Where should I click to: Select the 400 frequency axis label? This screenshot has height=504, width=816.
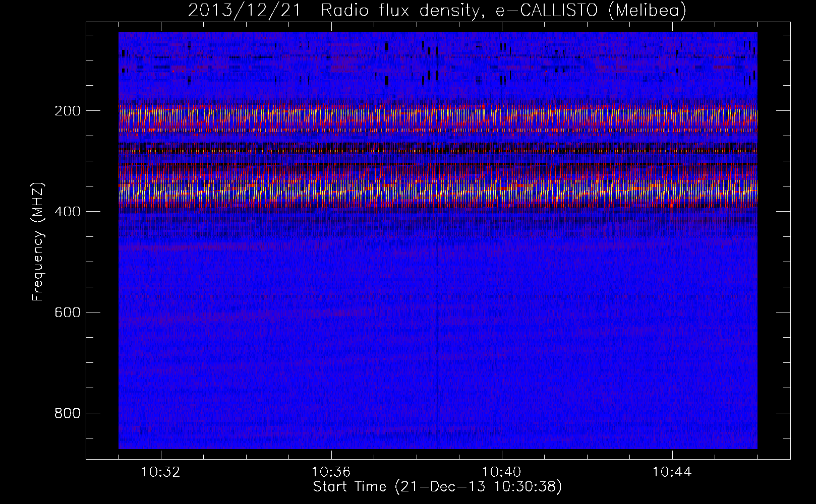(68, 212)
